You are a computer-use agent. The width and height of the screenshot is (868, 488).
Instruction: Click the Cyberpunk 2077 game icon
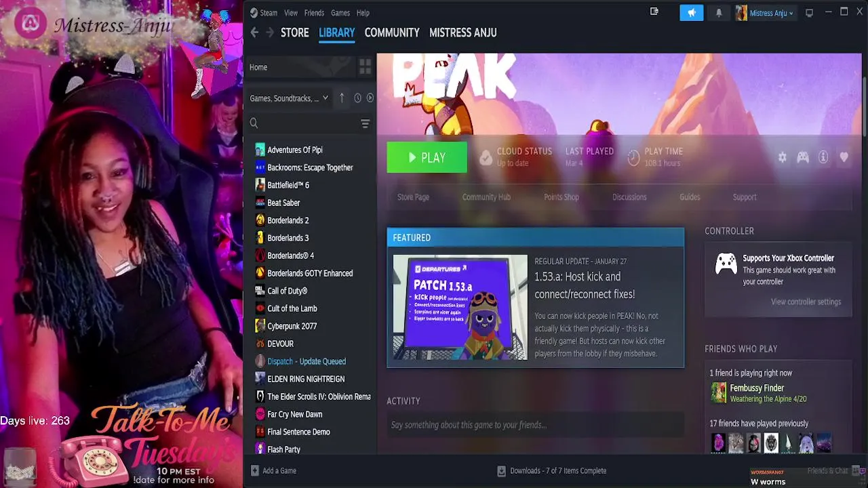click(260, 326)
